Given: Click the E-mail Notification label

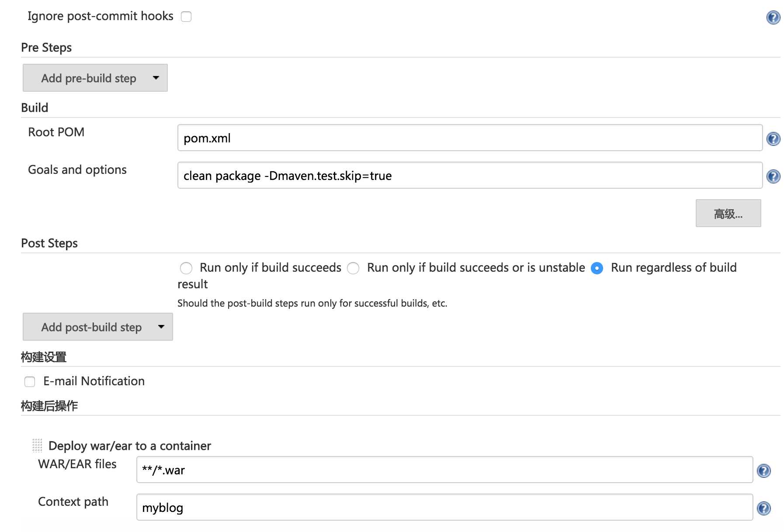Looking at the screenshot, I should [94, 381].
